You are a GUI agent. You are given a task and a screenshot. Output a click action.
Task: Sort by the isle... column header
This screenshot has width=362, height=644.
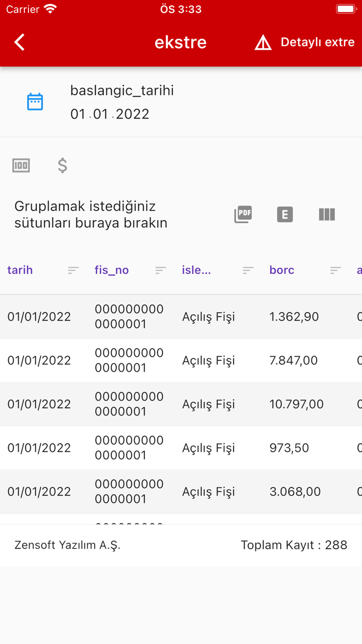point(197,270)
